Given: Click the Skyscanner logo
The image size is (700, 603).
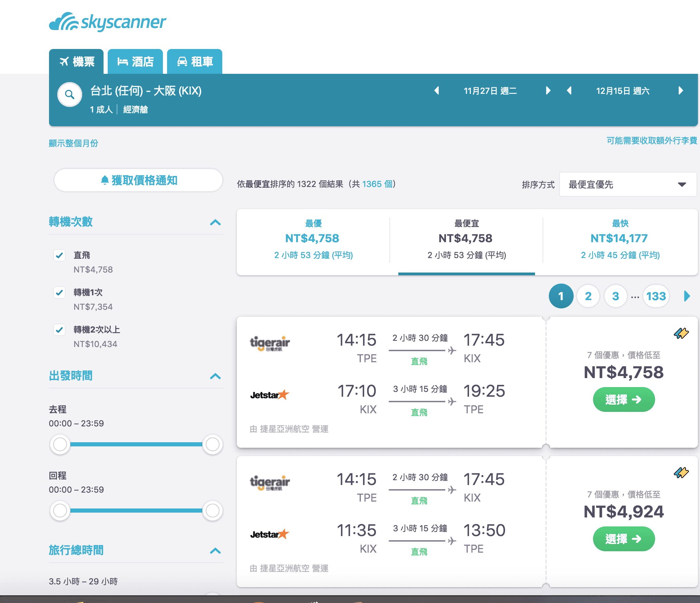Looking at the screenshot, I should click(x=107, y=22).
